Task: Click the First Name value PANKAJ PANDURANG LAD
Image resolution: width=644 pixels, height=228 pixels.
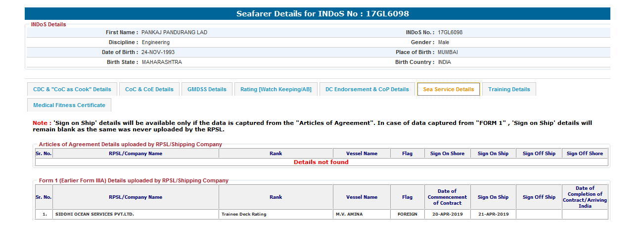Action: coord(174,32)
